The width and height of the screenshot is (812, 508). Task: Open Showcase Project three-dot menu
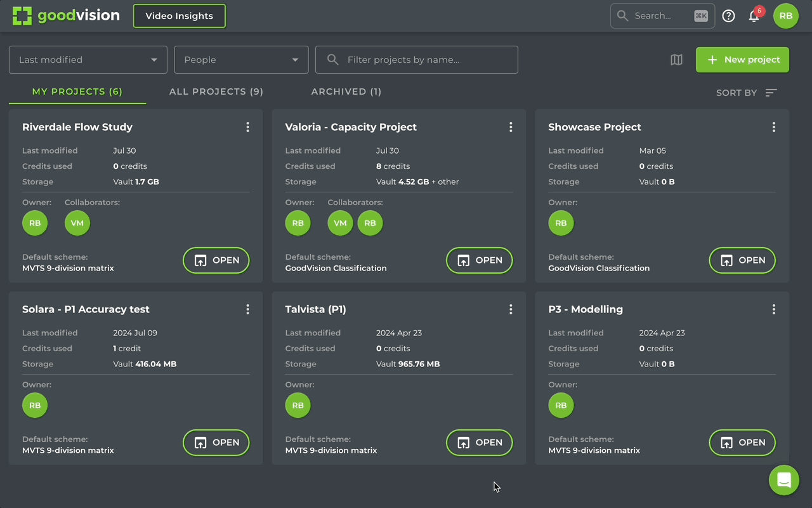point(773,127)
